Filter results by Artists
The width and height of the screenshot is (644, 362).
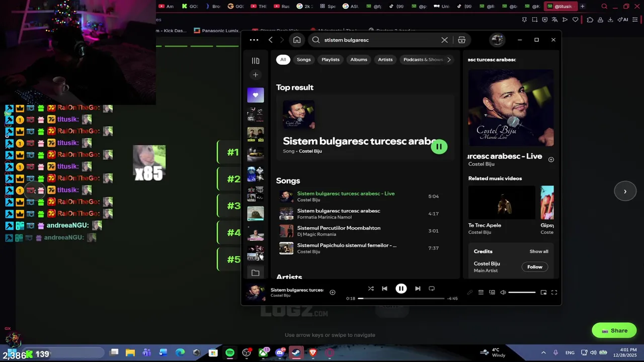tap(385, 59)
